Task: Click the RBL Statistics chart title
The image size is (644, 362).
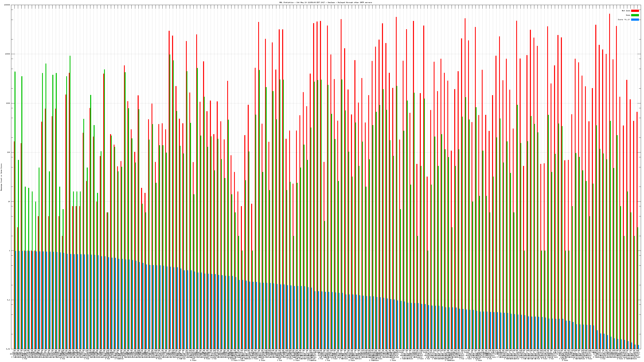Action: (325, 2)
